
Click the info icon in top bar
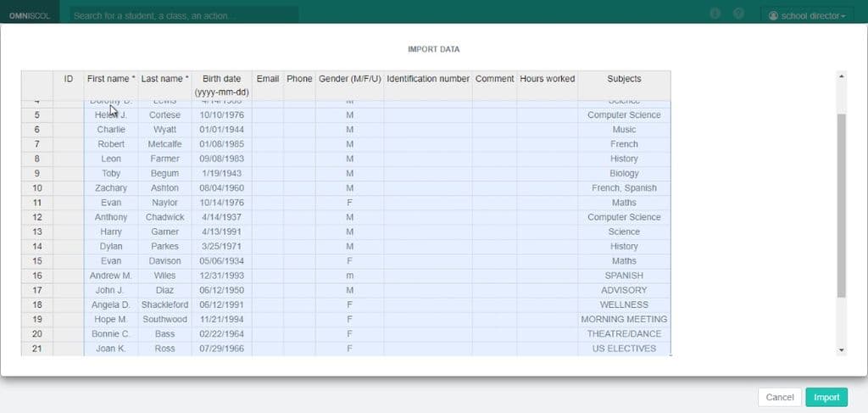point(715,14)
